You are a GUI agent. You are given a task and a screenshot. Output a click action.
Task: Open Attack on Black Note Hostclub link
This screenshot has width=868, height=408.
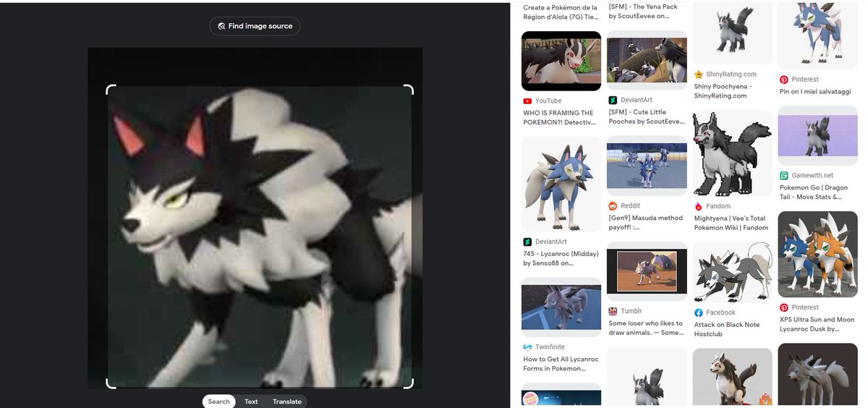coord(727,329)
